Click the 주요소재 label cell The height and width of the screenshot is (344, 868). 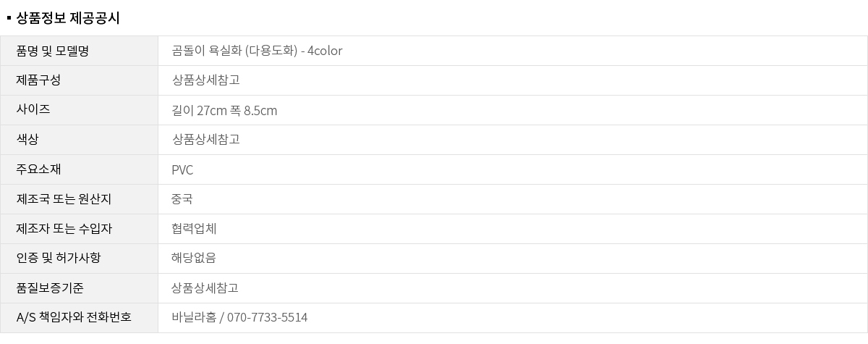38,169
